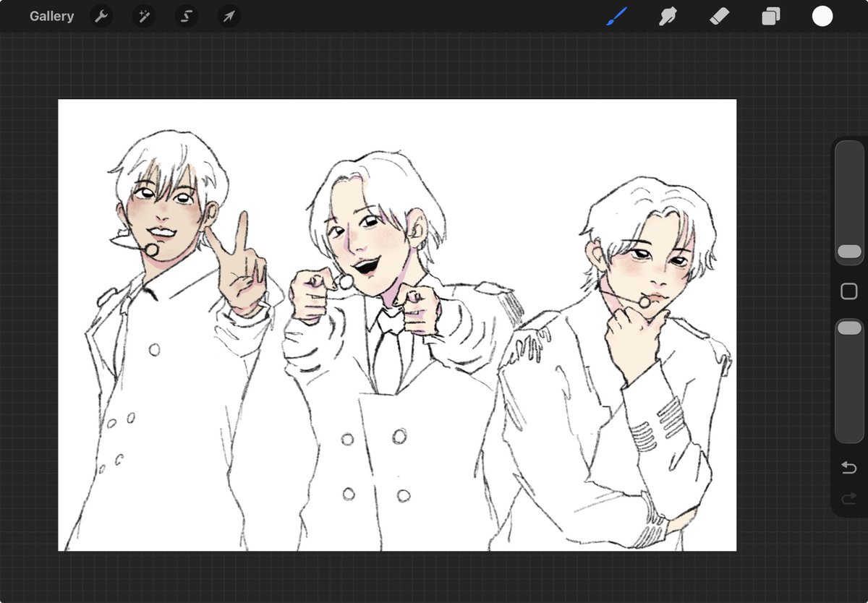Viewport: 868px width, 603px height.
Task: Select the Eraser tool
Action: (720, 16)
